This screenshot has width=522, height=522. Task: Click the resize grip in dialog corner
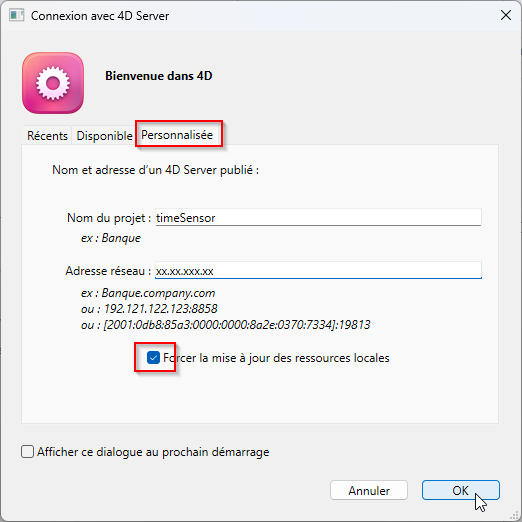tap(514, 515)
